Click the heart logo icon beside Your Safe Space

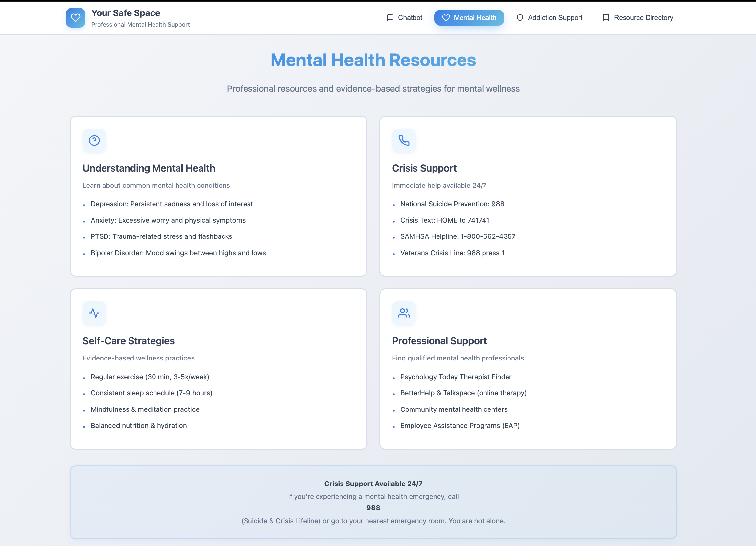tap(75, 18)
